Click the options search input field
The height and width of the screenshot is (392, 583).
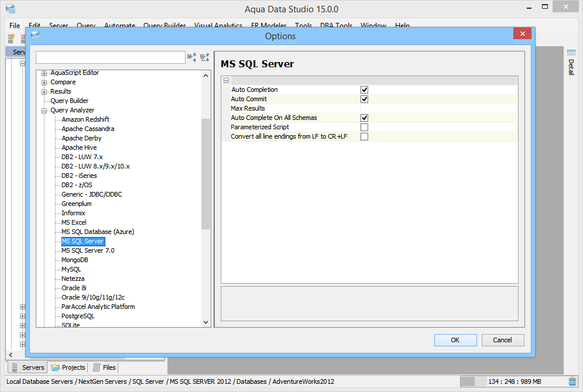coord(111,57)
